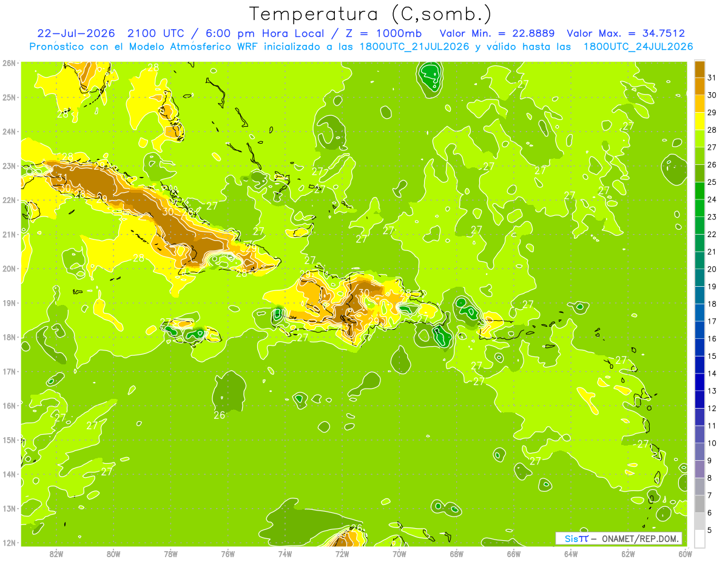Click the 70W longitude axis label
Screen dimensions: 728x562
(x=399, y=553)
